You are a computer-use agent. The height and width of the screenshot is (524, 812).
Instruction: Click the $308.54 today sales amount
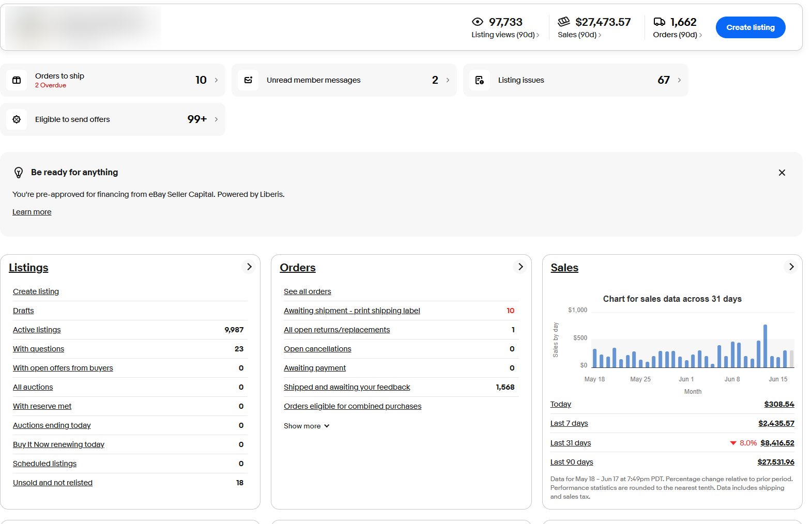click(779, 404)
